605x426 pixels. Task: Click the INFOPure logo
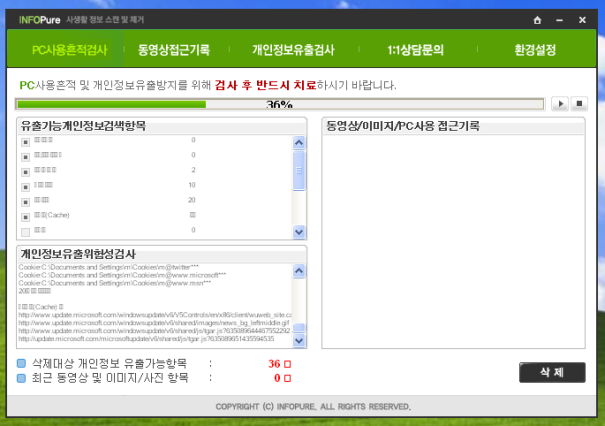(40, 19)
